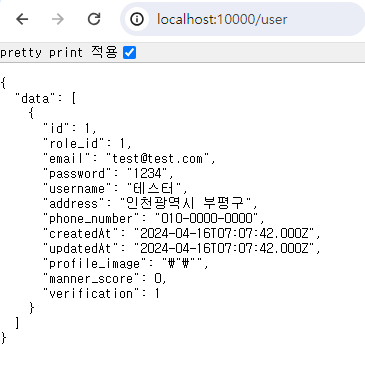Viewport: 365px width, 365px height.
Task: Click the opening curly brace at top
Action: coord(3,83)
